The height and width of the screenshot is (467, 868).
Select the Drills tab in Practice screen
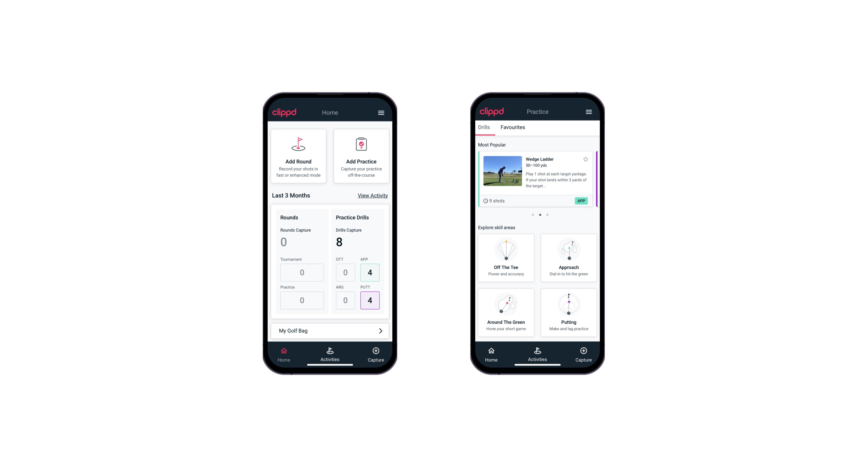tap(483, 127)
